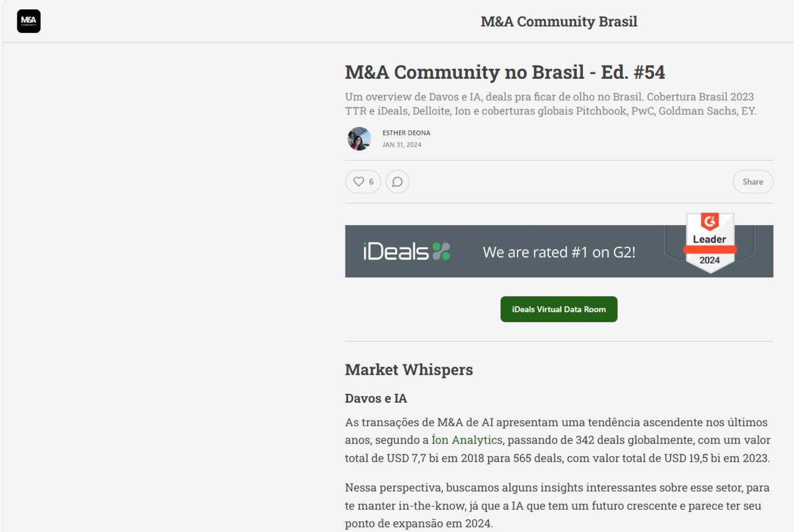794x532 pixels.
Task: Click the iDeals logo in the banner
Action: (407, 252)
